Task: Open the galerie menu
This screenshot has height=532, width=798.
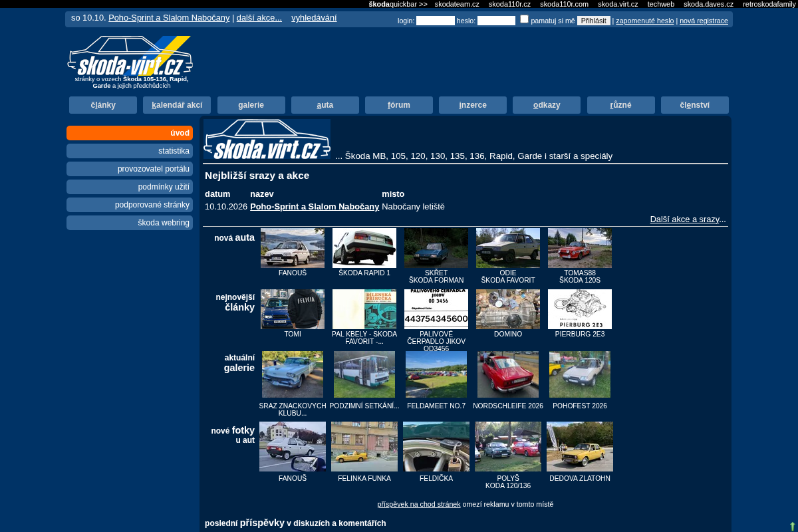Action: [251, 105]
